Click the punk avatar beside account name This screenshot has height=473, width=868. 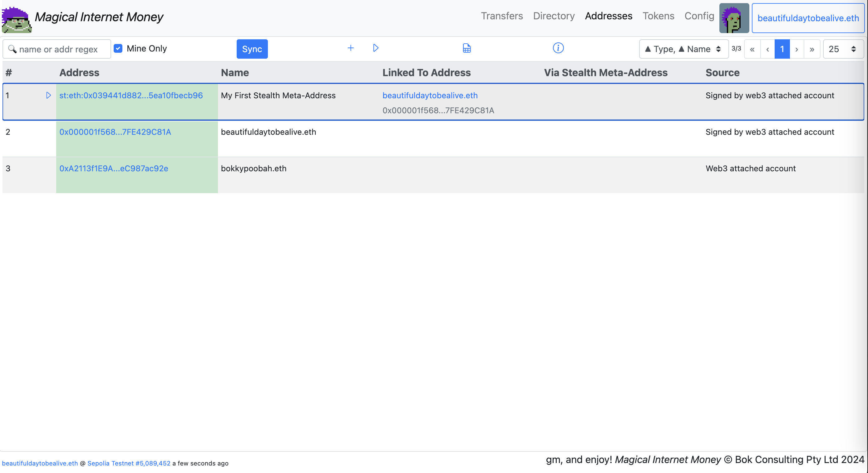[x=734, y=18]
